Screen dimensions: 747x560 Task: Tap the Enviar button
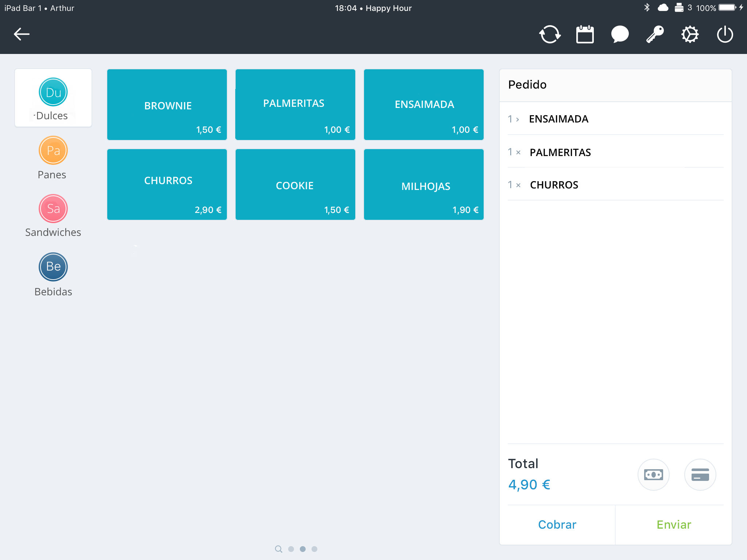tap(674, 525)
